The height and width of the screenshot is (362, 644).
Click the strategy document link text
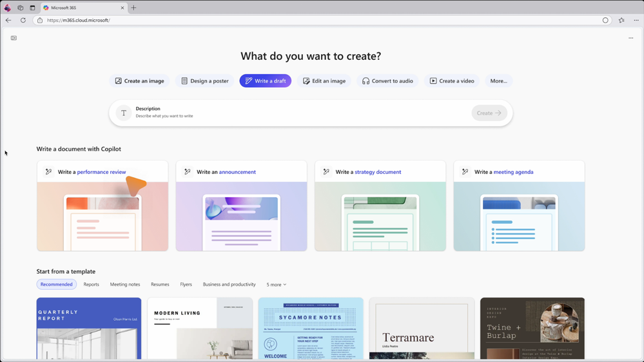pyautogui.click(x=378, y=172)
